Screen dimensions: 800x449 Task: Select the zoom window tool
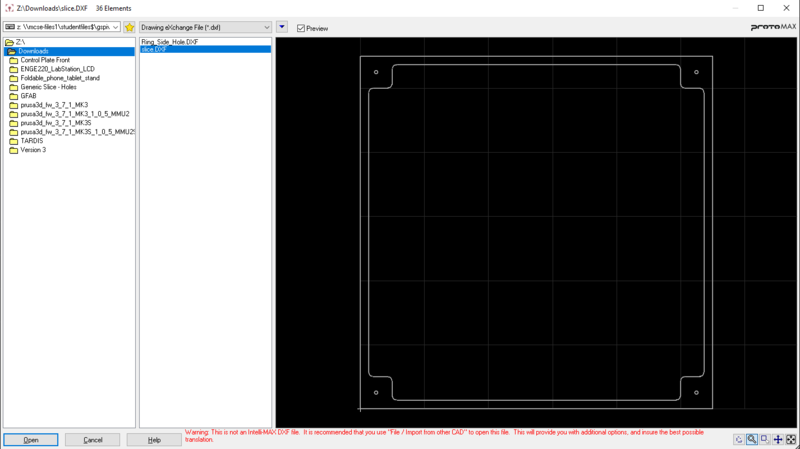click(x=765, y=439)
